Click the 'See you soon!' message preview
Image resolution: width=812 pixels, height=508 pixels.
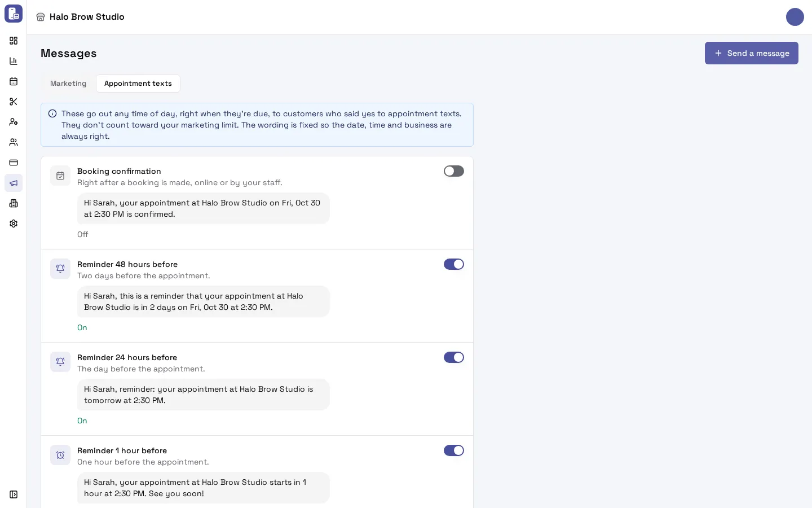tap(204, 488)
